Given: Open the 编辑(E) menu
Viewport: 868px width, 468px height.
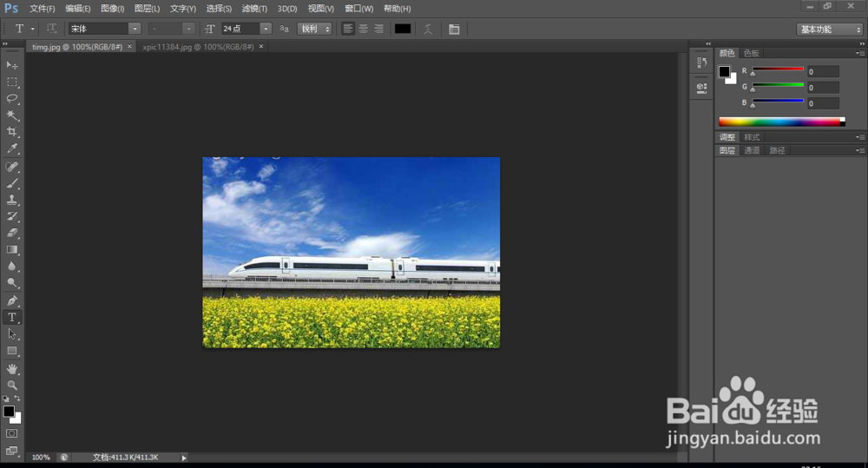Looking at the screenshot, I should coord(77,9).
